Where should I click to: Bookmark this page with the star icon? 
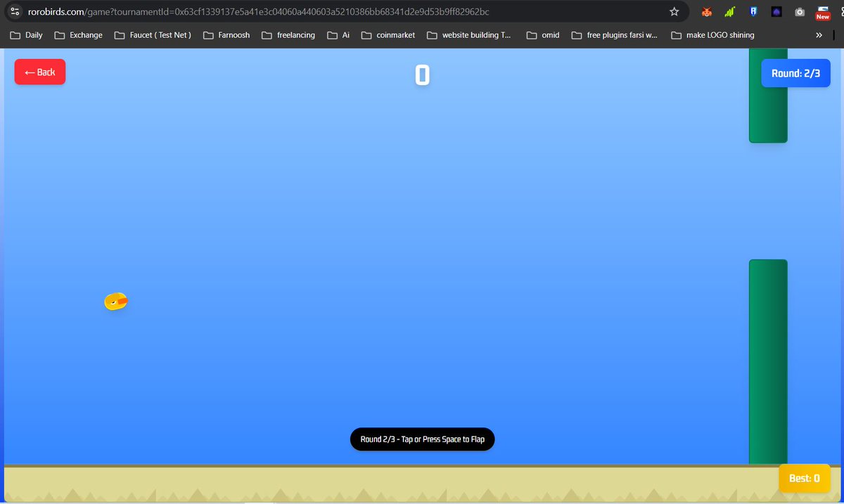[x=674, y=11]
